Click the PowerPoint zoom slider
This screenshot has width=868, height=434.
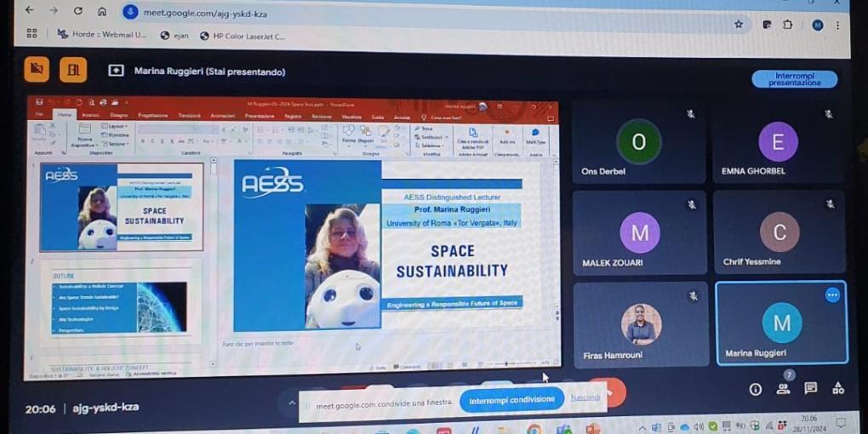[515, 363]
